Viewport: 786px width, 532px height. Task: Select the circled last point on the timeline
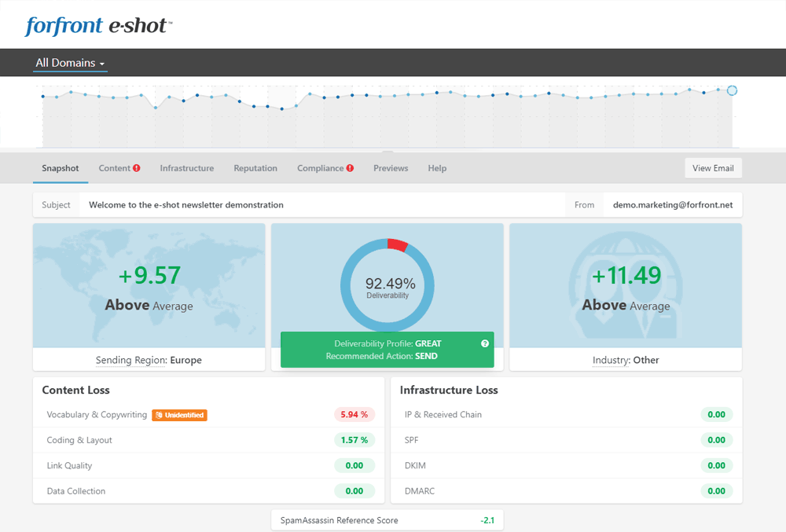coord(732,90)
